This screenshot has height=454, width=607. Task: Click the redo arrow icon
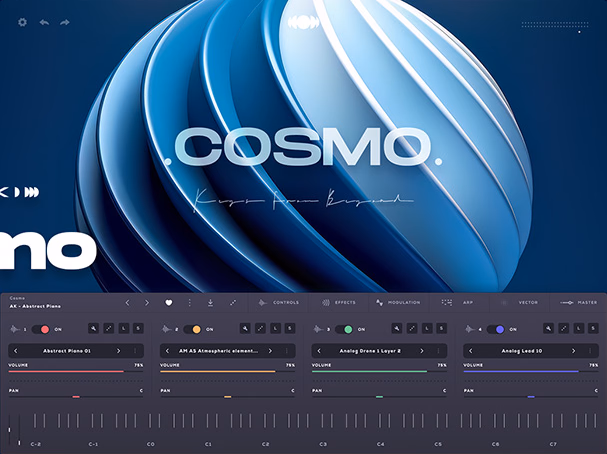(65, 22)
